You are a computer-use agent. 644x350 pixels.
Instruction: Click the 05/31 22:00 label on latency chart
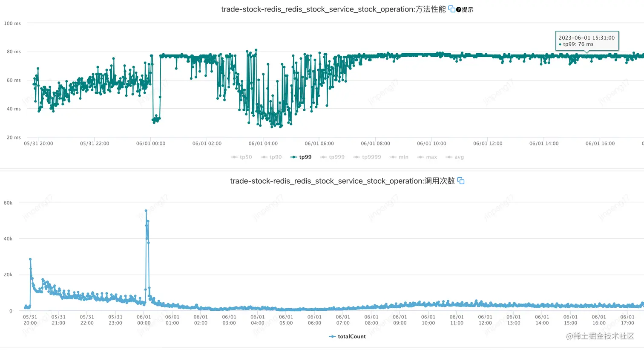pyautogui.click(x=95, y=143)
